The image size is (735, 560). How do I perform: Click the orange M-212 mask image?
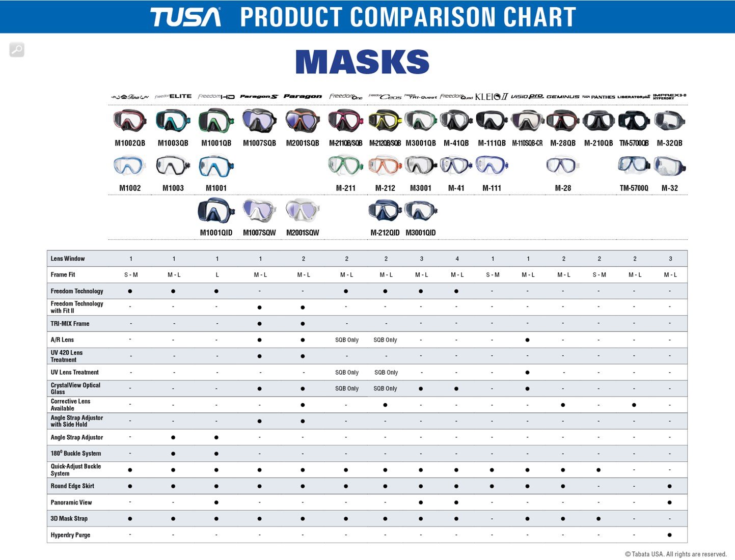pos(385,166)
